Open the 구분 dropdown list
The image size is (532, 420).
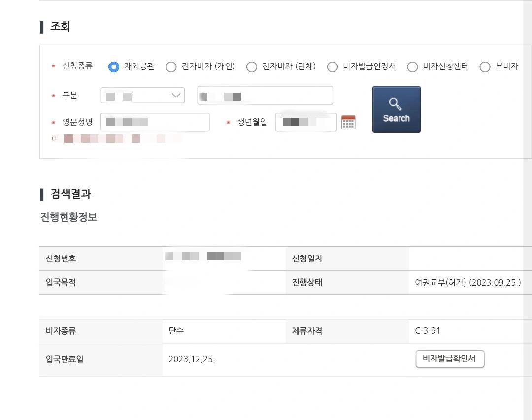[x=143, y=96]
